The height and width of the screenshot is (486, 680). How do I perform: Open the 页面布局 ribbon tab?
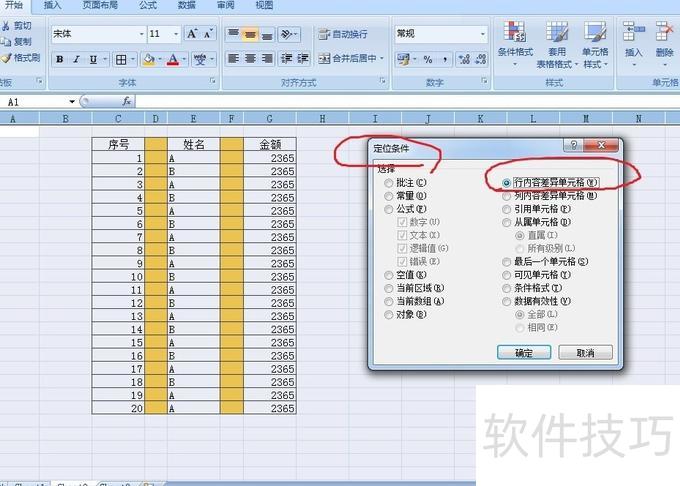(100, 5)
